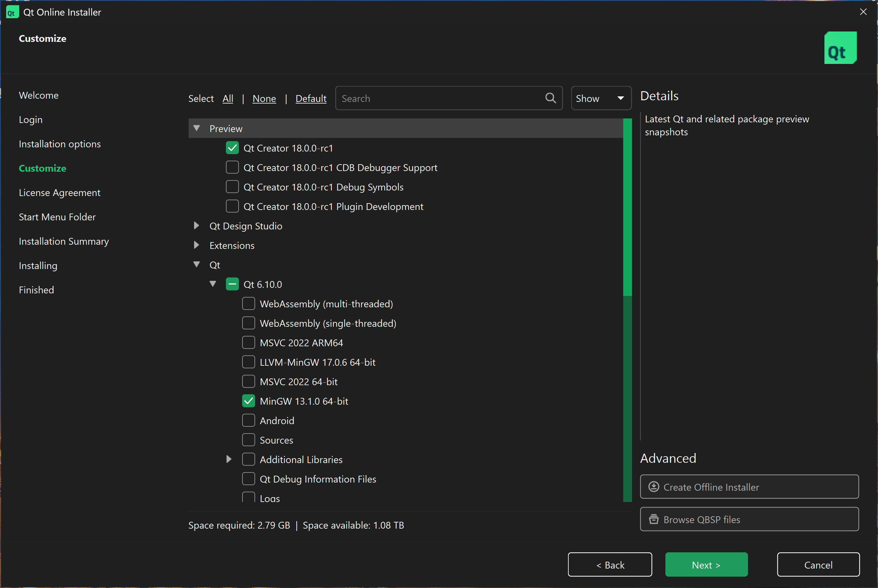Select the Qt 6.10.0 row label
Viewport: 878px width, 588px height.
tap(263, 285)
